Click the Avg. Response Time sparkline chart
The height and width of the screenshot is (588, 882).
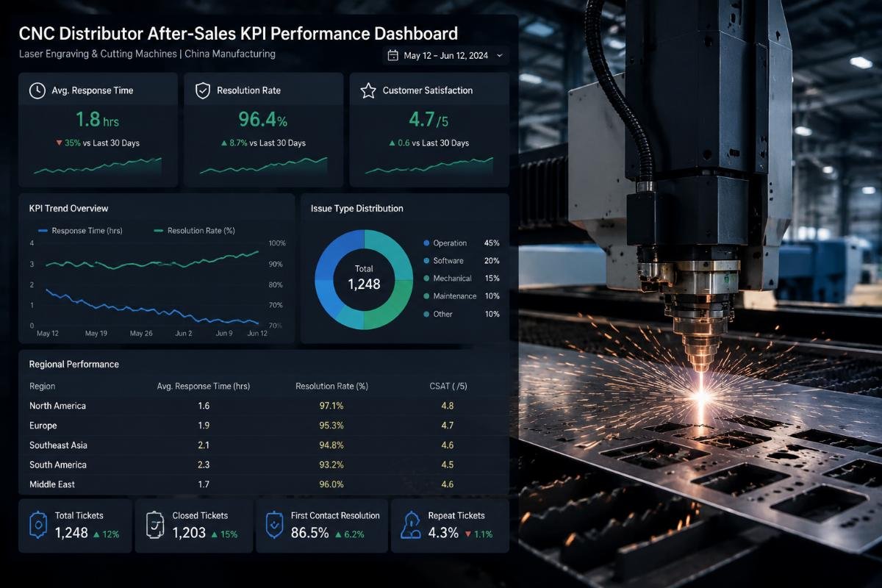(97, 167)
